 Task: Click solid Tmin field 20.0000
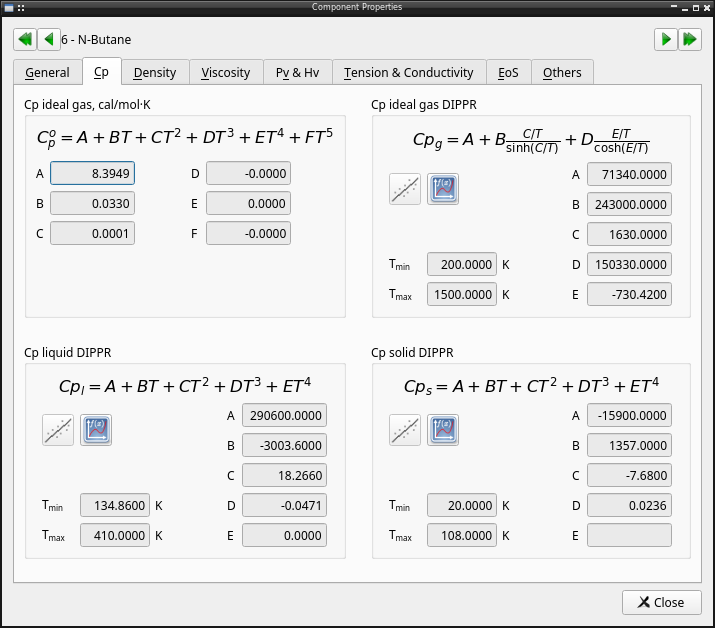(462, 505)
